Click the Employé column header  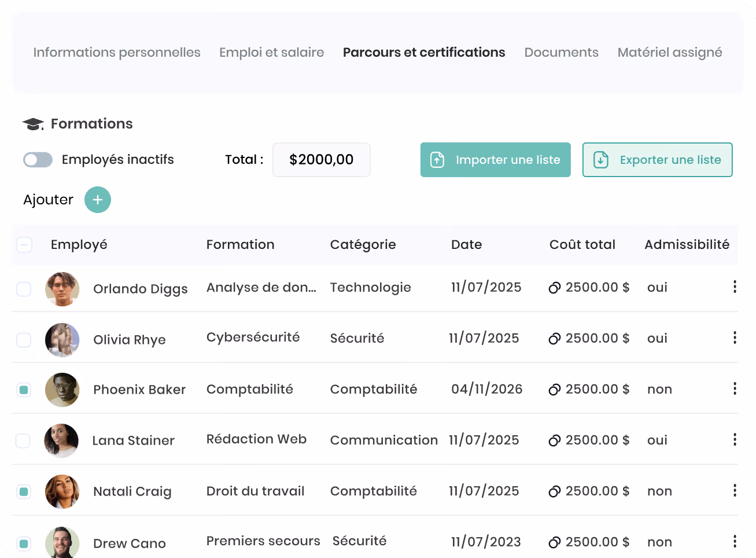[x=79, y=245]
